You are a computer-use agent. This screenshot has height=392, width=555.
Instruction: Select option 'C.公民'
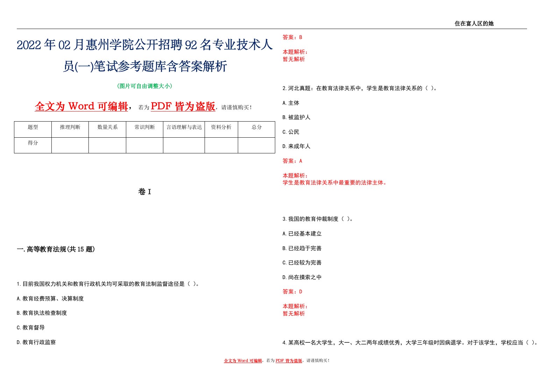coord(291,132)
